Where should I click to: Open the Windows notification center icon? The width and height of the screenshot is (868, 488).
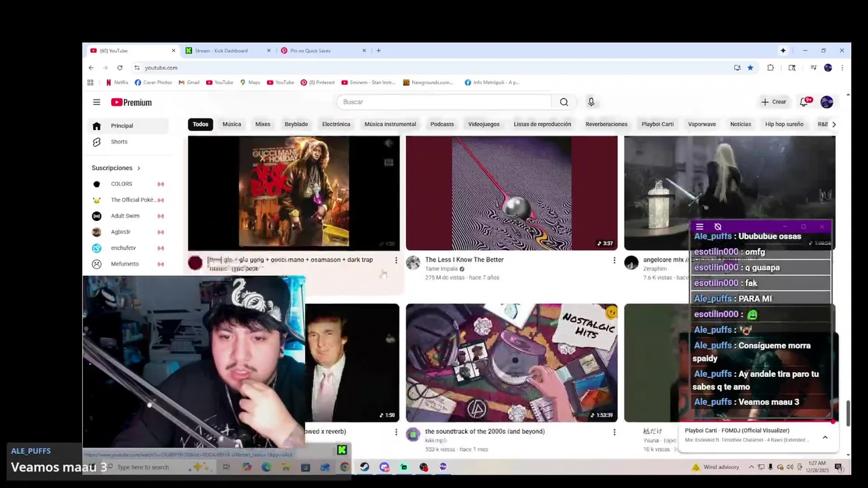pos(839,467)
